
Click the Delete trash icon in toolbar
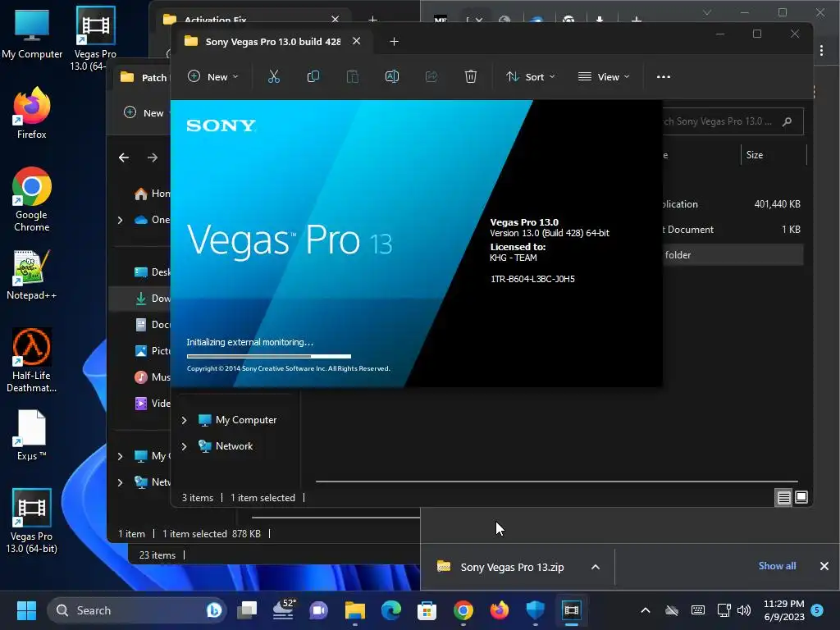[x=470, y=76]
